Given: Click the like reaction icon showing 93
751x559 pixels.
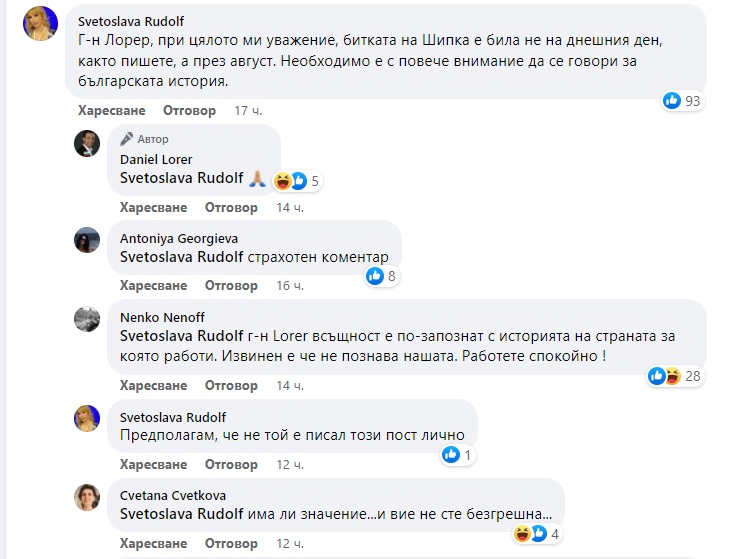Looking at the screenshot, I should 672,101.
